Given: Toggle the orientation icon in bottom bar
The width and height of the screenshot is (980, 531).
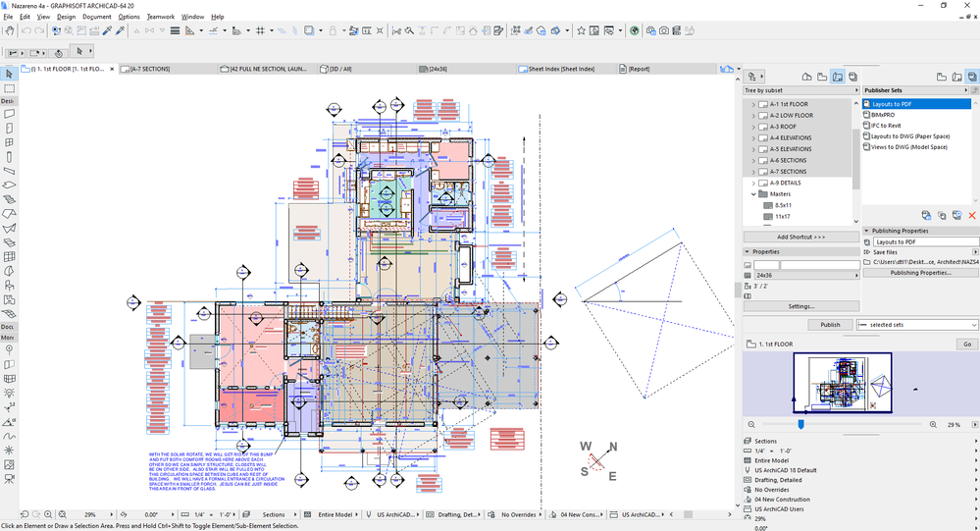Looking at the screenshot, I should point(124,514).
